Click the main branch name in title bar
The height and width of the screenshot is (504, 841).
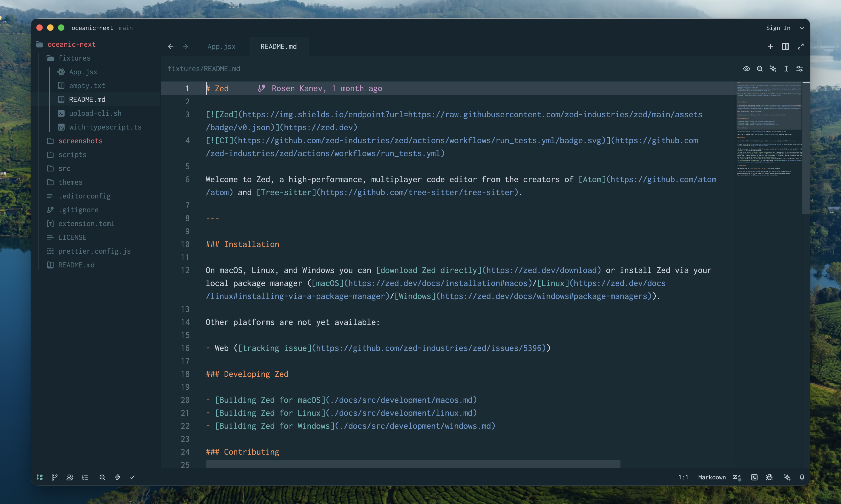coord(126,28)
